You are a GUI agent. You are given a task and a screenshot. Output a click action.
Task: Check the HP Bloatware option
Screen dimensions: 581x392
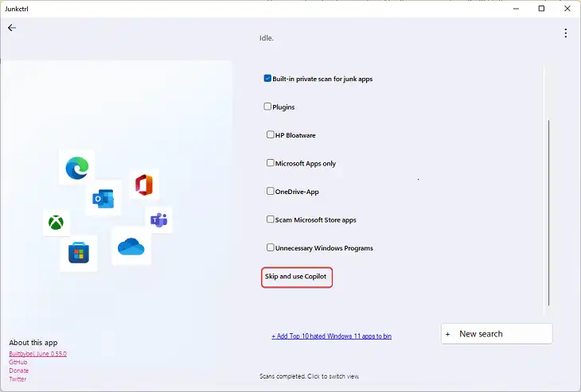(x=270, y=134)
